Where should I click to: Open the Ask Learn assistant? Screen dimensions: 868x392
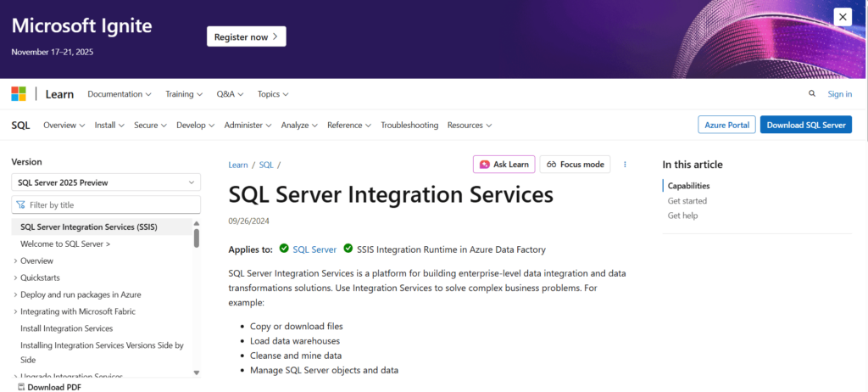(x=504, y=165)
